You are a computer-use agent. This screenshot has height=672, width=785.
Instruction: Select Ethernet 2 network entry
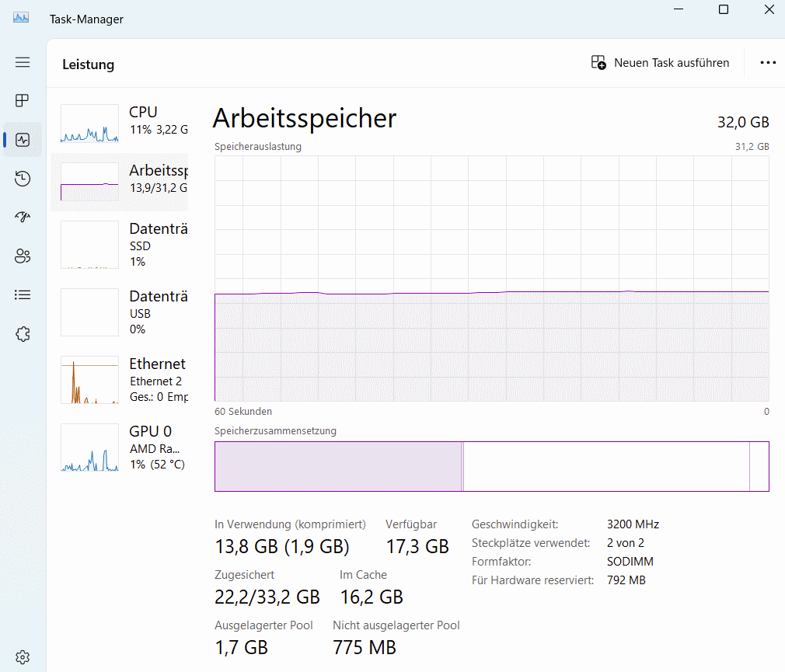coord(120,381)
